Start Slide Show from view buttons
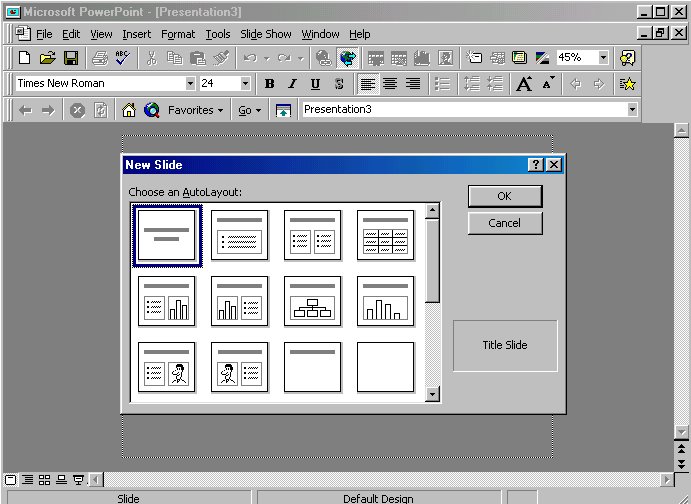This screenshot has height=504, width=691. coord(78,480)
